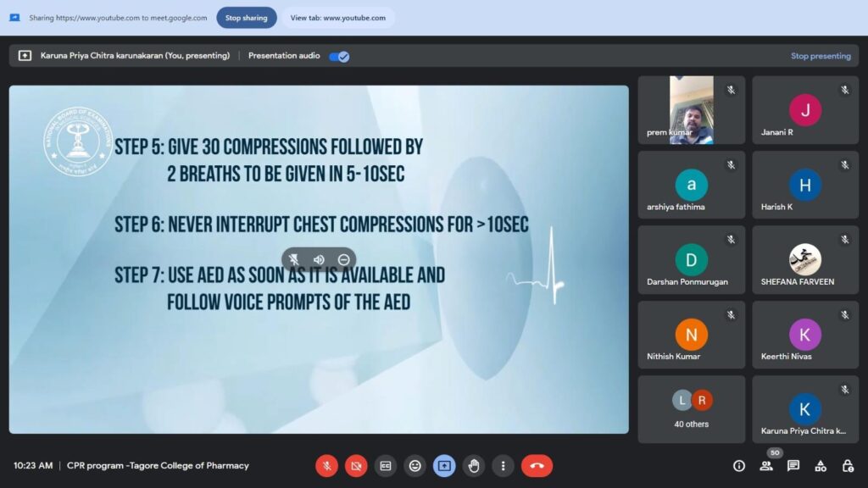The width and height of the screenshot is (868, 488).
Task: Click meeting title CPR program -Tagore College of Pharmacy
Action: (158, 466)
